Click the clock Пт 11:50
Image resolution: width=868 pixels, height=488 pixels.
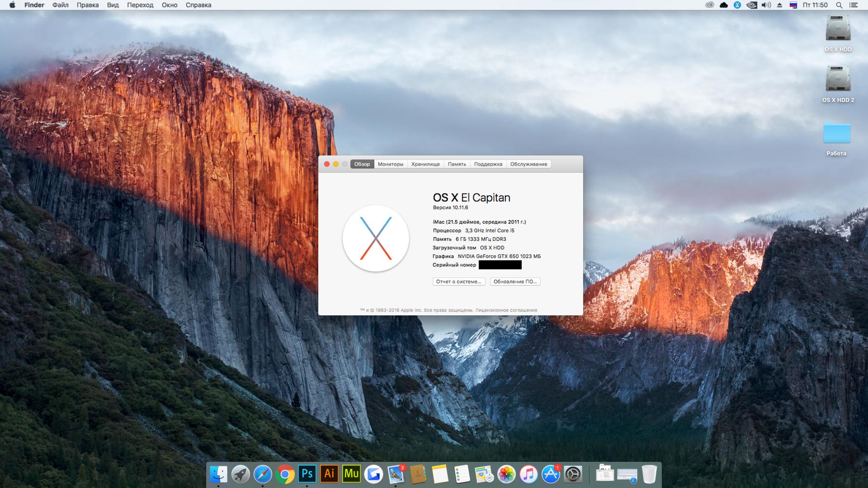(x=815, y=5)
